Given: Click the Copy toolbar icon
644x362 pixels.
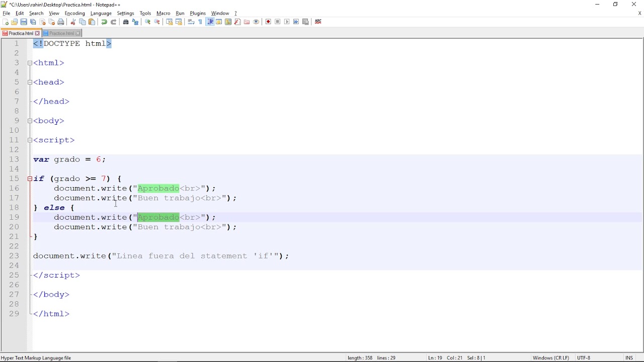Looking at the screenshot, I should click(x=83, y=22).
